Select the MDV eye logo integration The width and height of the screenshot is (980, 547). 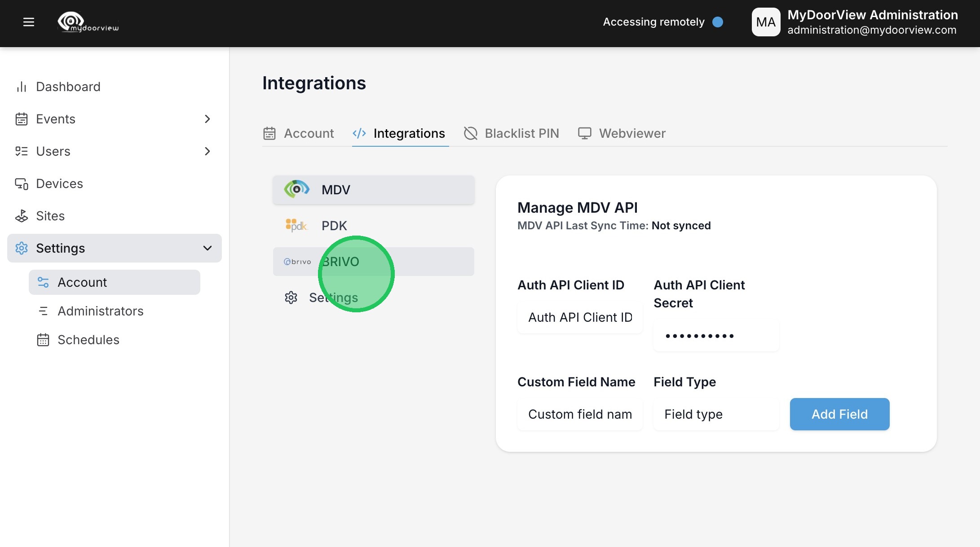click(296, 189)
